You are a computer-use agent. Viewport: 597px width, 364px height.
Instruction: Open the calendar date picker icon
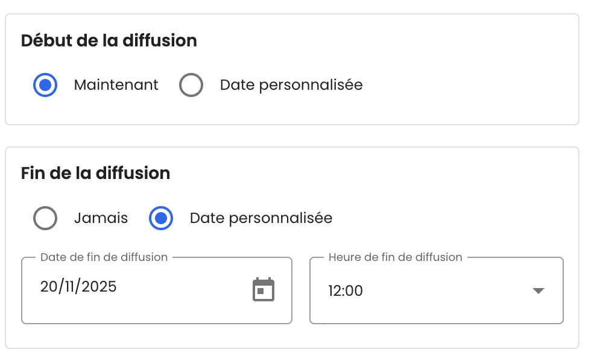point(263,290)
